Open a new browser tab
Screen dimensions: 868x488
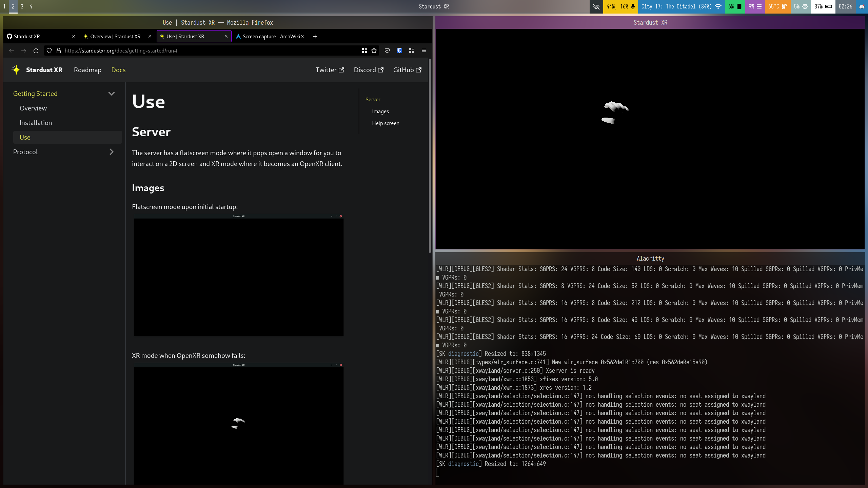click(315, 36)
